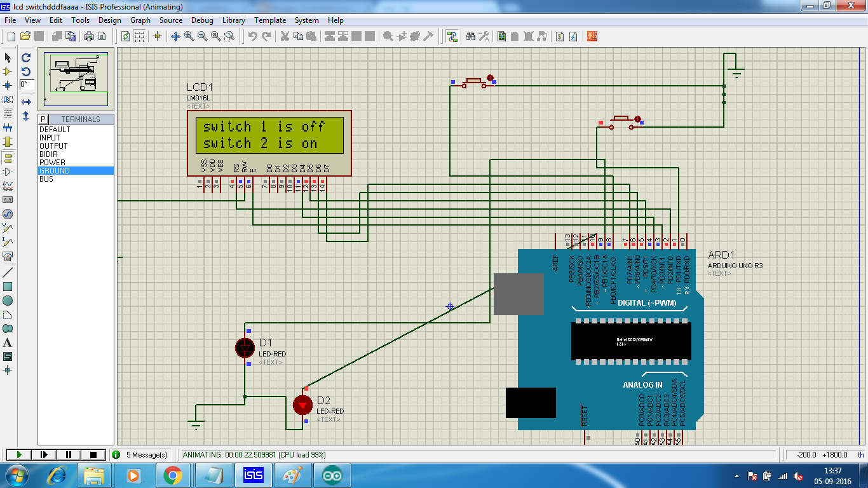
Task: Select the 2D Circle graphics tool
Action: point(8,301)
